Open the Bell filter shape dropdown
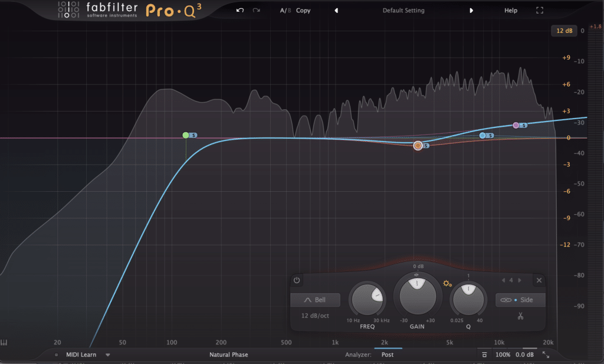 [x=316, y=300]
